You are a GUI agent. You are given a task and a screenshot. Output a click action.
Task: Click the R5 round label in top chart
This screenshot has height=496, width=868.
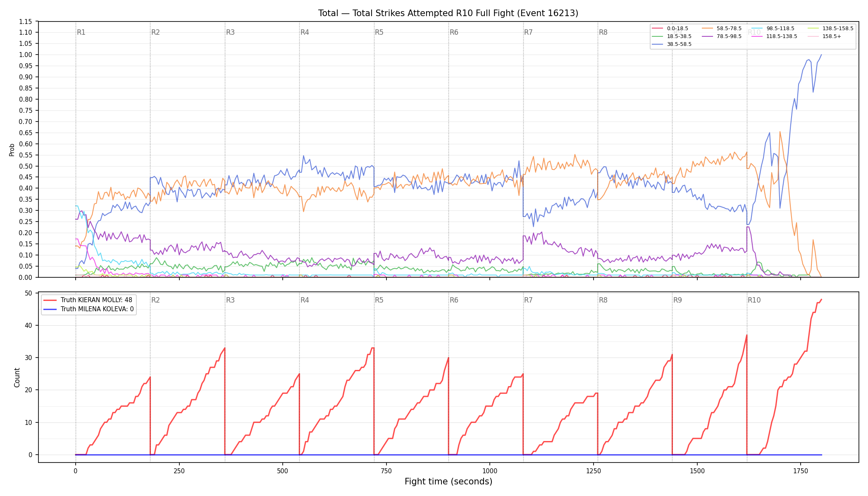point(379,32)
